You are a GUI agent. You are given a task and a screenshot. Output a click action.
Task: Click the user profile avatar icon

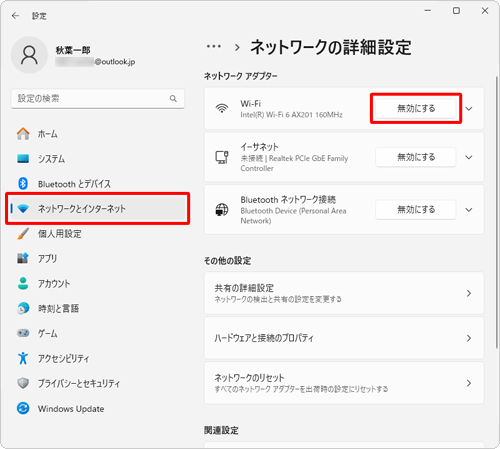29,55
